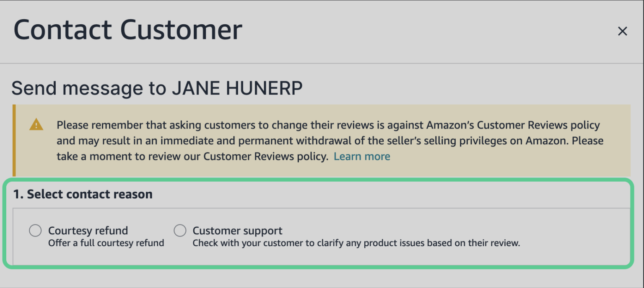Click the X icon to close the dialog

click(x=622, y=31)
